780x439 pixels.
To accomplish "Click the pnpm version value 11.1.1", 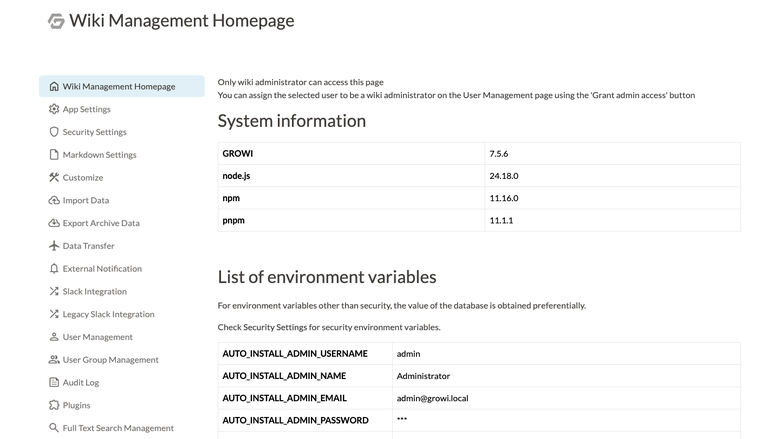I will tap(501, 220).
